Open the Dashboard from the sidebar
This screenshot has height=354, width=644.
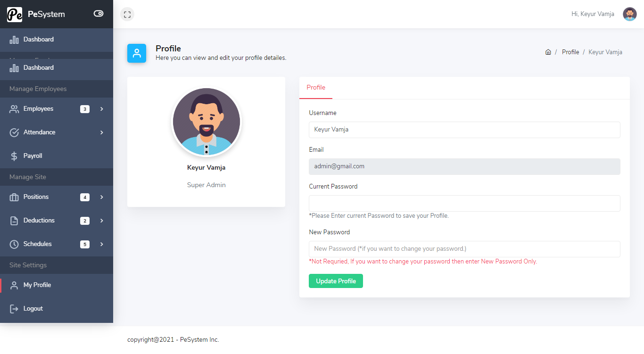click(38, 67)
